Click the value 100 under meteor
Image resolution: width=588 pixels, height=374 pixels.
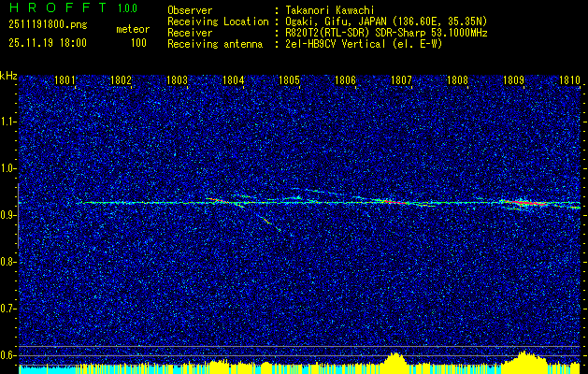(138, 43)
